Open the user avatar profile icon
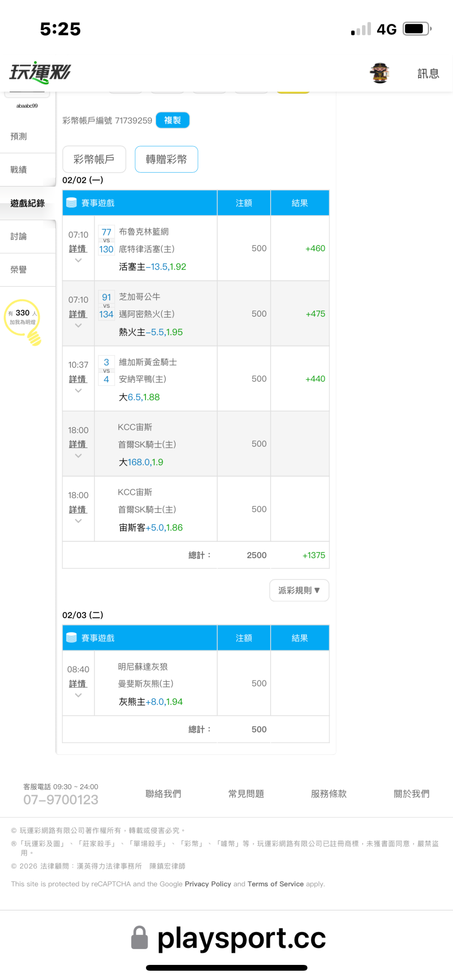 tap(380, 73)
